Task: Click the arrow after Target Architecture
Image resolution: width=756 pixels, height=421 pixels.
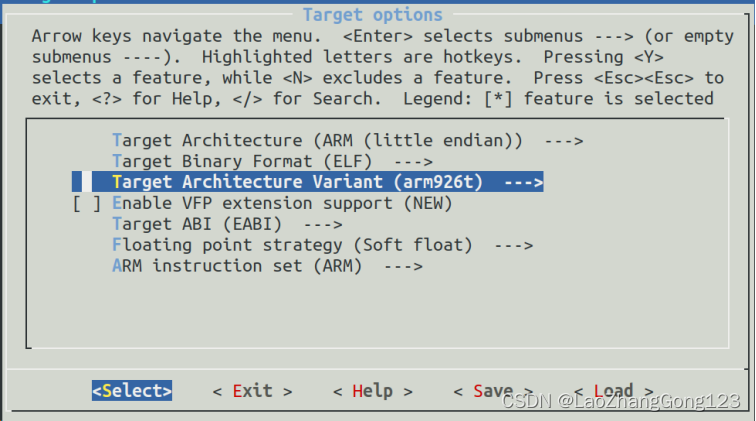Action: click(564, 141)
